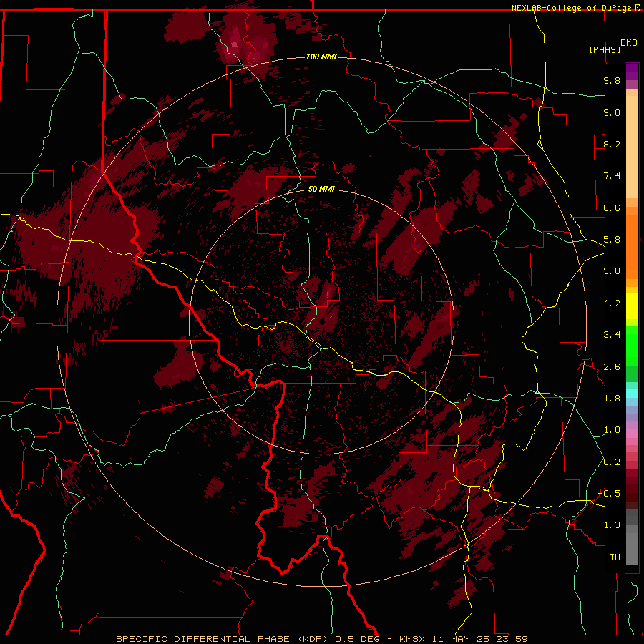Click the 5.8 value on the scale
The image size is (644, 644).
(612, 240)
